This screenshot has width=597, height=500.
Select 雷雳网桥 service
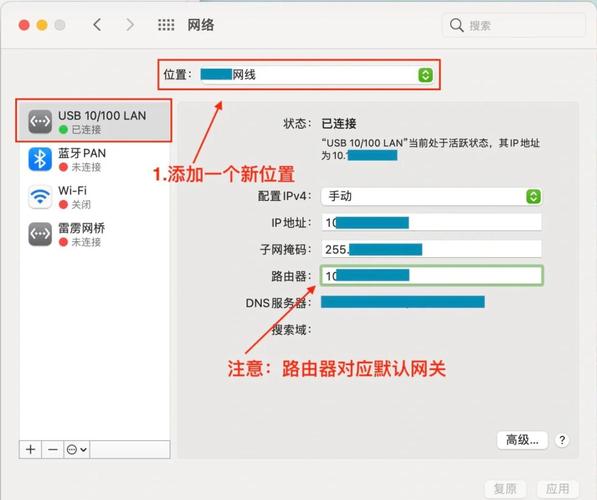pos(94,234)
